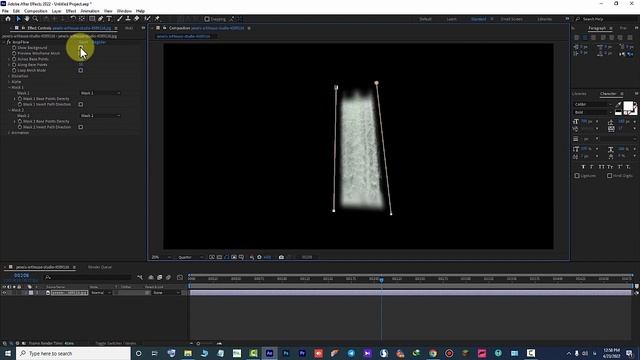Select the Paragraph panel tab

(x=597, y=28)
